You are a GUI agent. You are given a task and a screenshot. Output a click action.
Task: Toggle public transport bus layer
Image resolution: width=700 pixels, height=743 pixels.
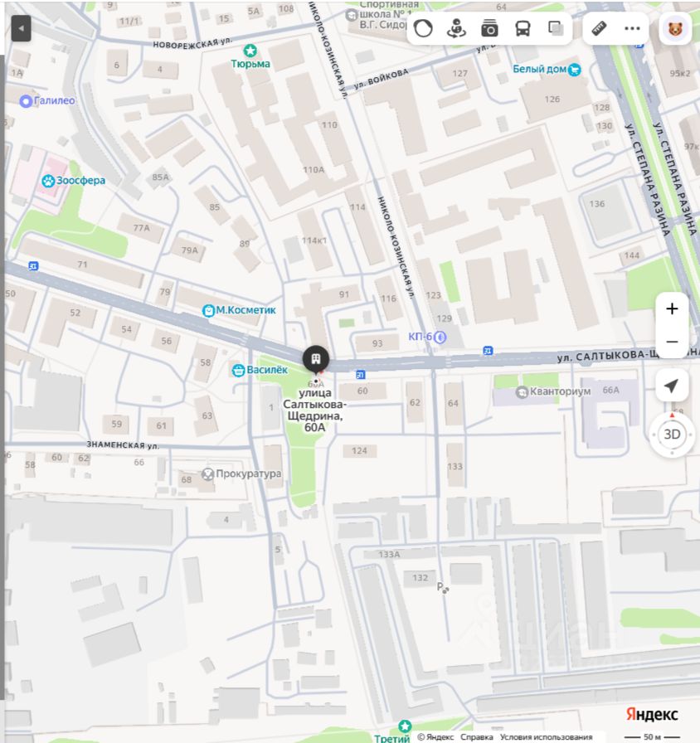(x=523, y=28)
